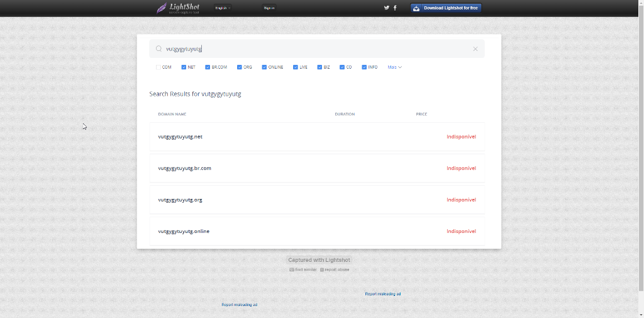The height and width of the screenshot is (318, 644).
Task: Select the vutgygytuyutg.org row
Action: click(x=317, y=200)
